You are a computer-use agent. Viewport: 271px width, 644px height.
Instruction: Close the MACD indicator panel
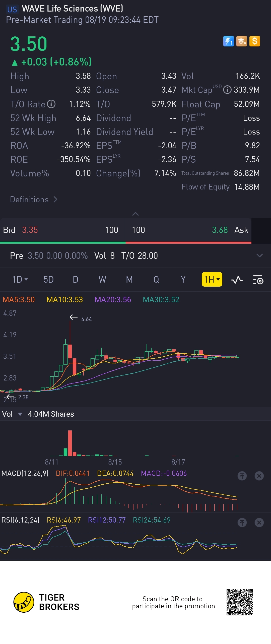pyautogui.click(x=259, y=476)
